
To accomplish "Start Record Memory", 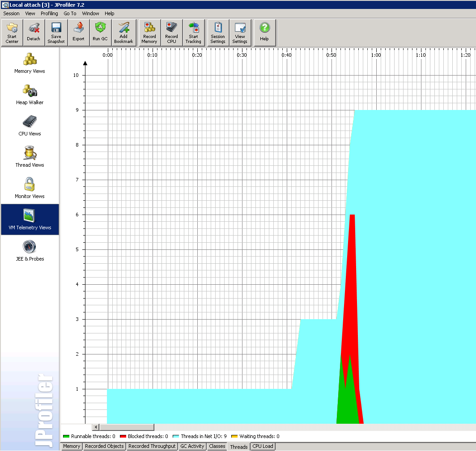I will [149, 33].
